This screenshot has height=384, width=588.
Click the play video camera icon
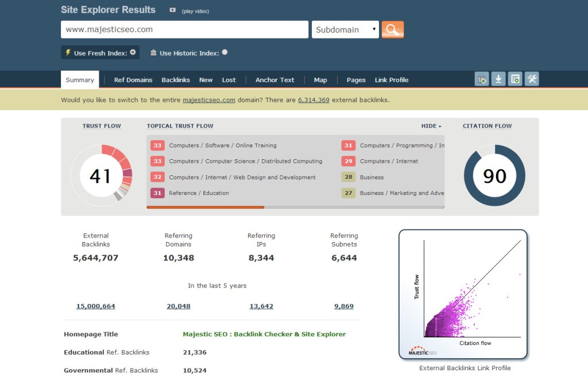172,10
